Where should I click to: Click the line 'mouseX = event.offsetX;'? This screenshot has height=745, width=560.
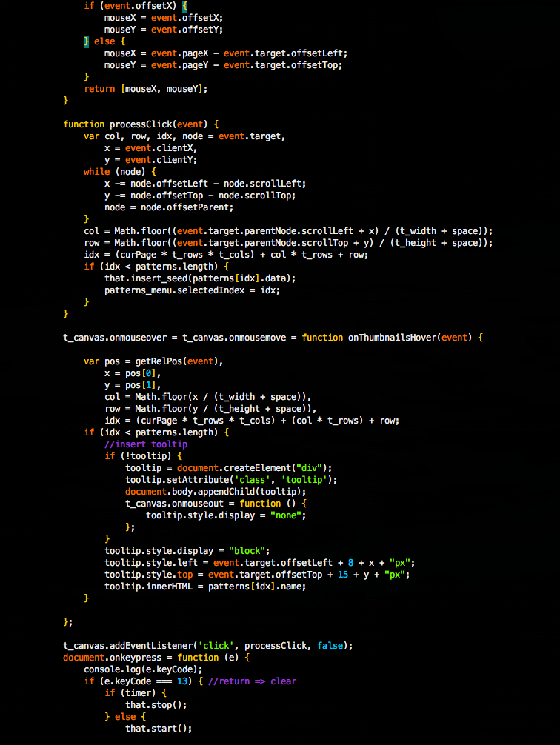click(x=164, y=18)
